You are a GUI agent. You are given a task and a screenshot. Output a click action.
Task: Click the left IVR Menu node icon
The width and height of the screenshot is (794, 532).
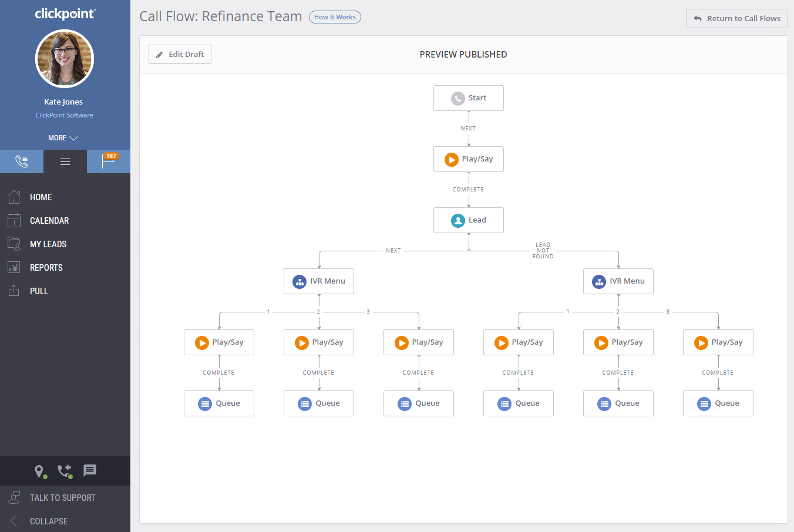(x=299, y=281)
